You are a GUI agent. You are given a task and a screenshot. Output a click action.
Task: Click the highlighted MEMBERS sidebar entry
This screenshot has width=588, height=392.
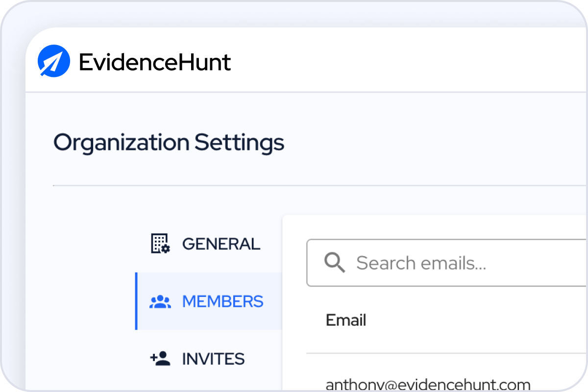(211, 301)
